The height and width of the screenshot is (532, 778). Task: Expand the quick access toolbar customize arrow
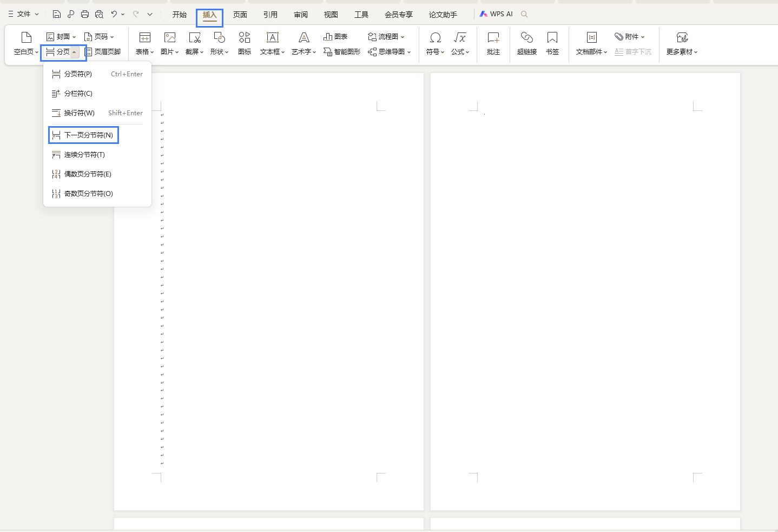(150, 14)
